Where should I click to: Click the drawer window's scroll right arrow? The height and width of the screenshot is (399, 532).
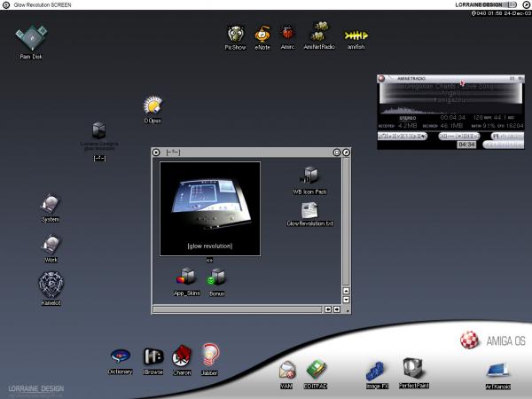(x=337, y=309)
